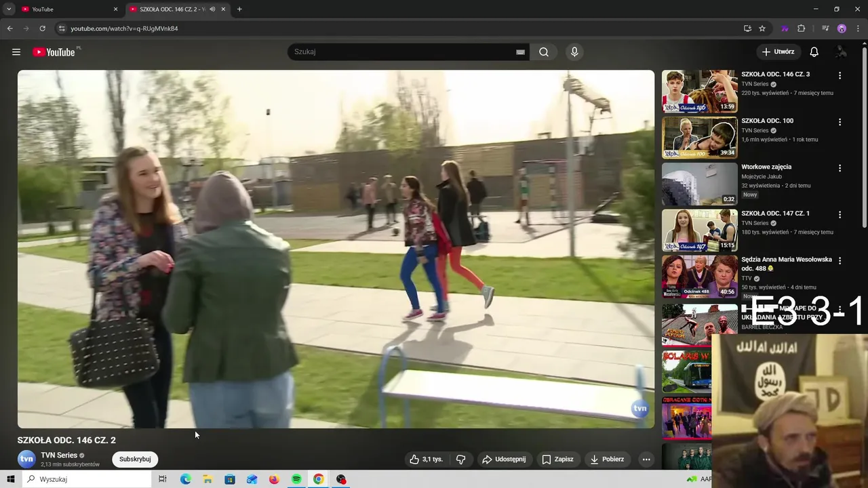Image resolution: width=868 pixels, height=488 pixels.
Task: Go to YouTube home via logo
Action: pos(54,52)
